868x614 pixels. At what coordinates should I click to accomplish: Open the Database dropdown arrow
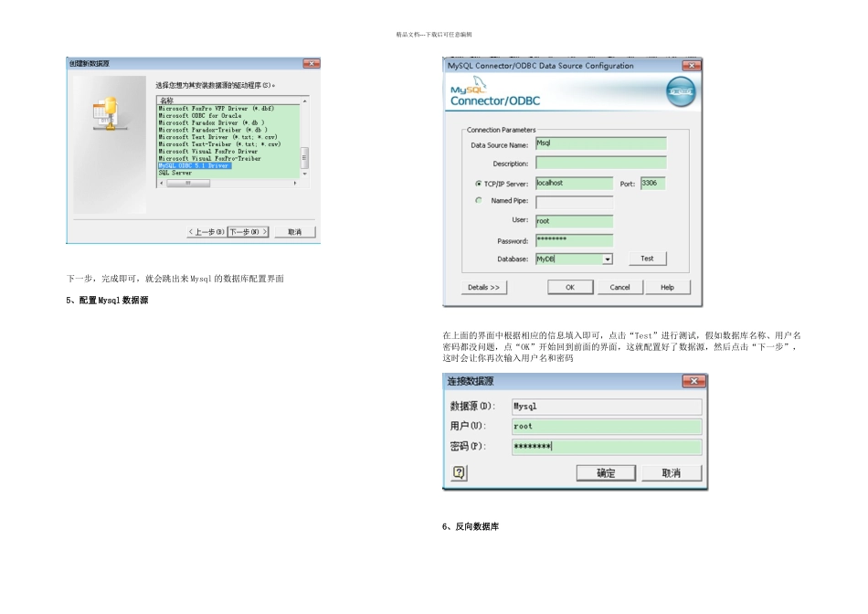(608, 259)
